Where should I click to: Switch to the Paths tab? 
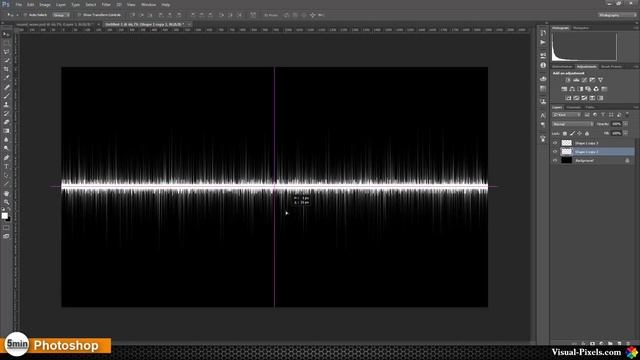[x=590, y=107]
